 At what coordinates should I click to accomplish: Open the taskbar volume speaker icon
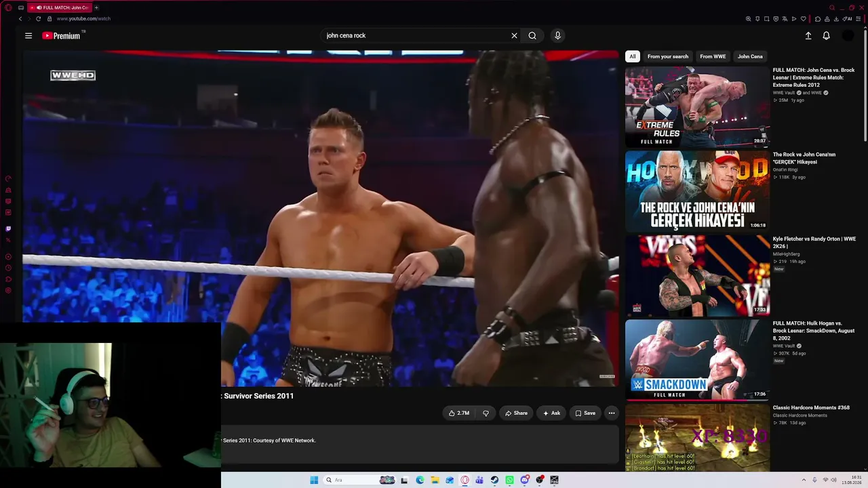point(833,480)
